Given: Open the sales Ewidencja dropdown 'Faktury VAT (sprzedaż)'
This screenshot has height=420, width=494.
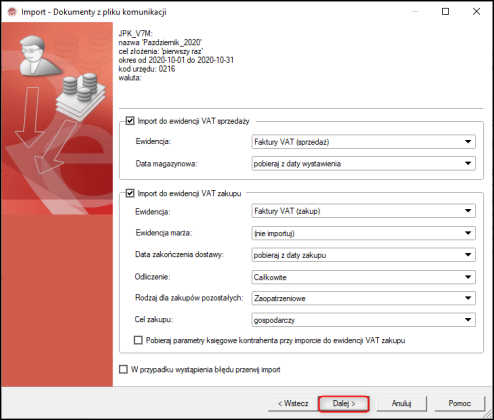Looking at the screenshot, I should tap(363, 142).
